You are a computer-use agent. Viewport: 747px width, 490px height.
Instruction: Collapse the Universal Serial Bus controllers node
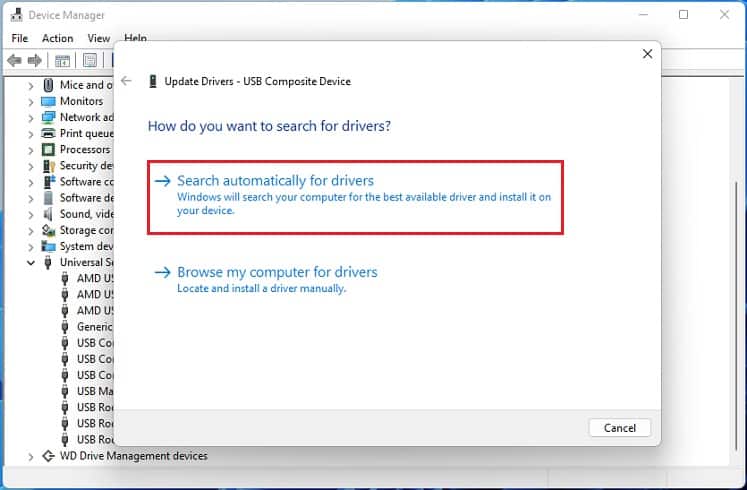click(31, 263)
